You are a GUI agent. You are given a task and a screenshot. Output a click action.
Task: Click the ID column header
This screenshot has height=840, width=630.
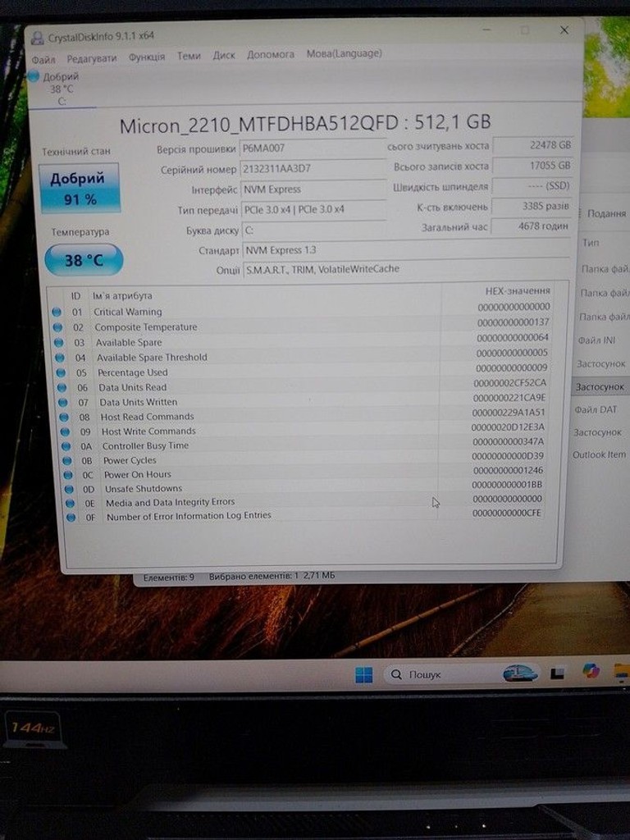(75, 295)
